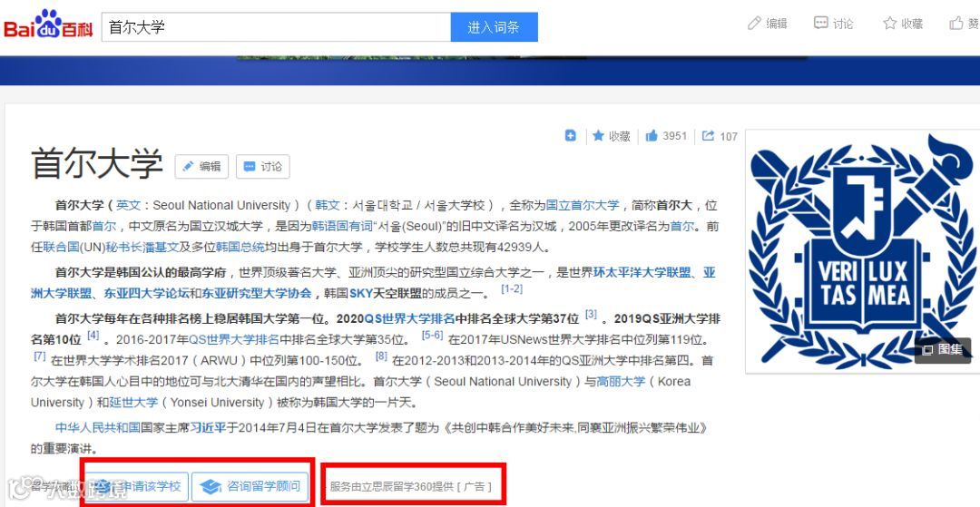This screenshot has width=980, height=507.
Task: Open the 延世大学 link
Action: click(133, 402)
